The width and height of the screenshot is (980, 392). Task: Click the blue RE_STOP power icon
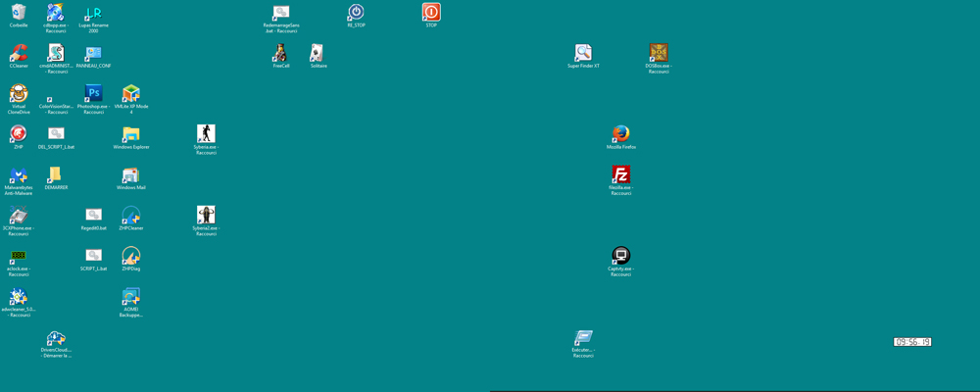[x=357, y=12]
